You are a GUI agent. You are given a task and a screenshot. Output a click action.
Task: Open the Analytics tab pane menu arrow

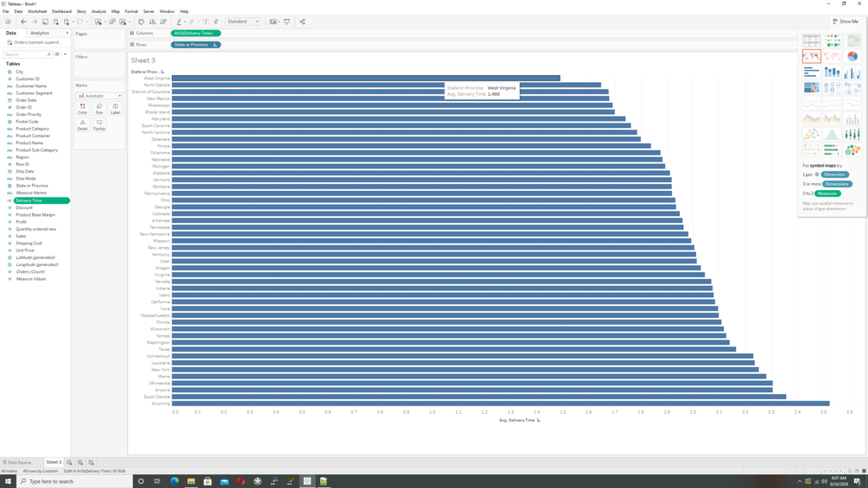click(x=67, y=33)
